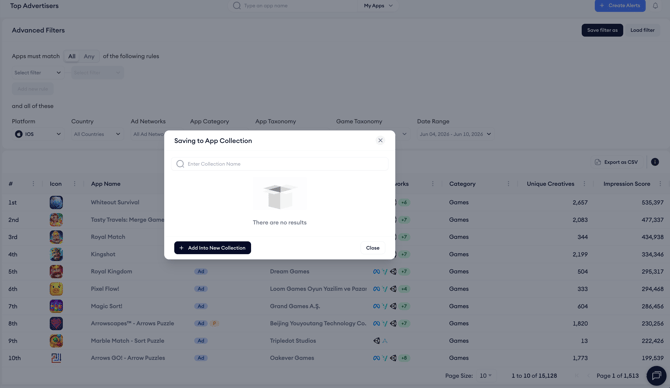The height and width of the screenshot is (388, 670).
Task: Click the Unity icon in Marble Match row
Action: (x=376, y=341)
